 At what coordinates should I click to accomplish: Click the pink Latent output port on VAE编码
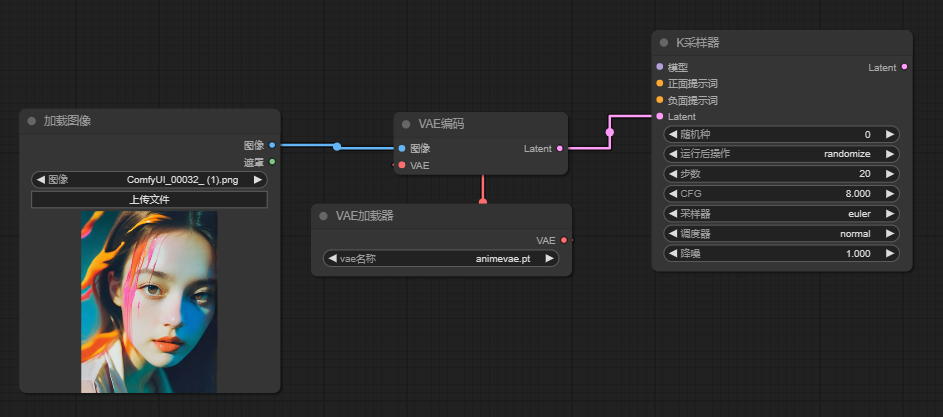pyautogui.click(x=560, y=148)
